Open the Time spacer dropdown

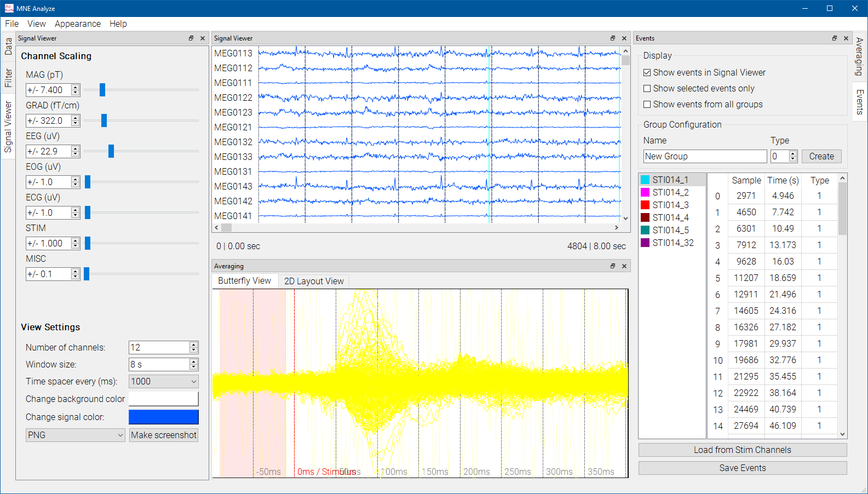click(x=163, y=381)
